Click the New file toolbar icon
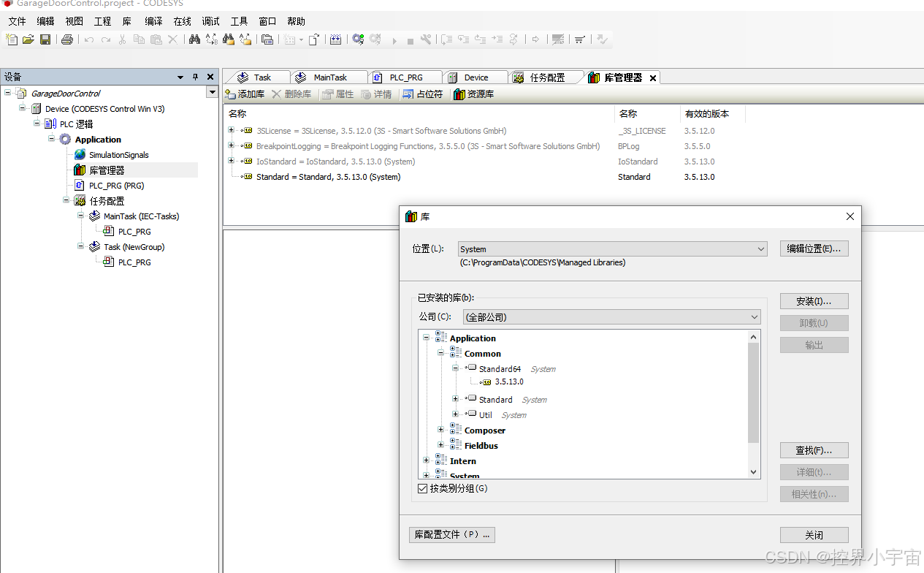 [x=12, y=39]
